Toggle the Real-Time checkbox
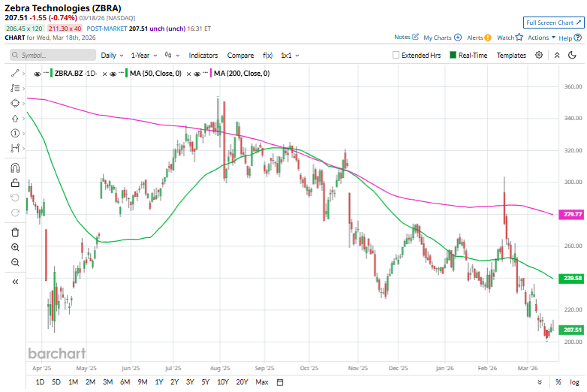 453,55
